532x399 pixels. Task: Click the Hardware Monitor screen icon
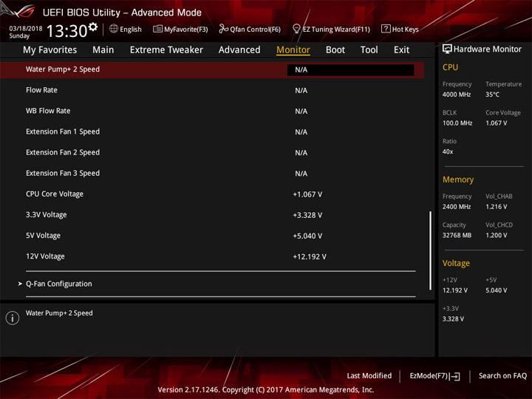pos(447,50)
